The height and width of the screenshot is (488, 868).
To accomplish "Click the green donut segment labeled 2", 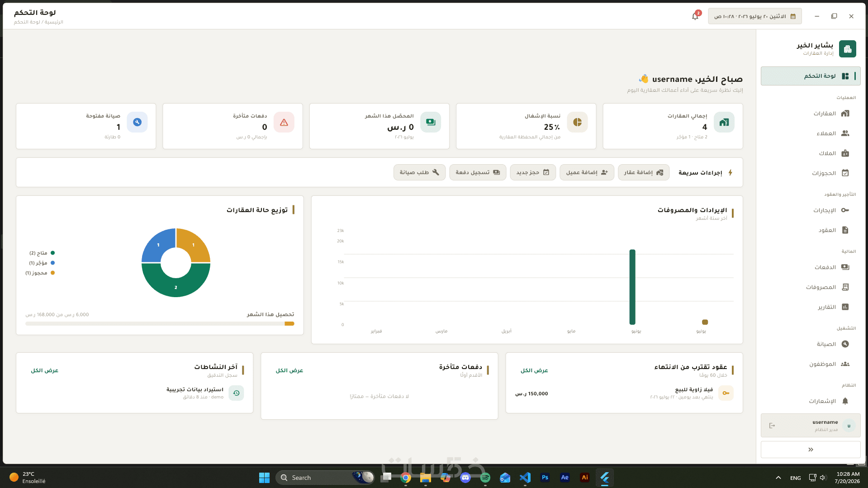I will 176,286.
